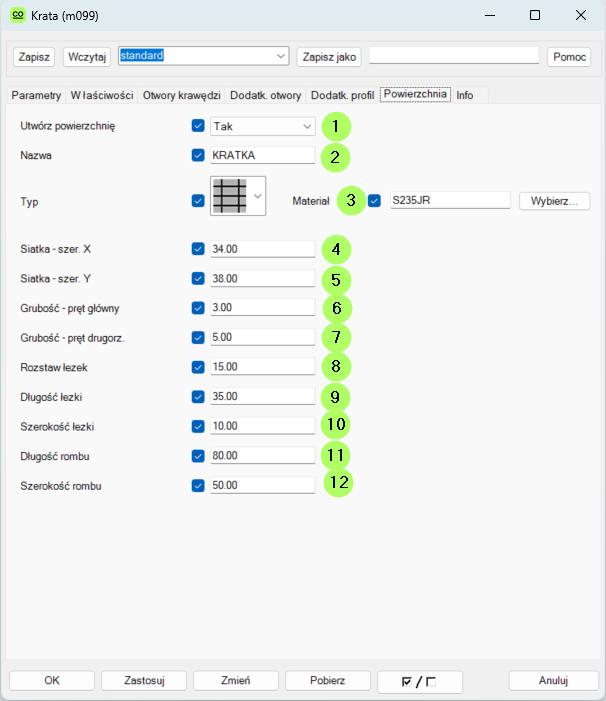Click the grid pattern type preview icon
The height and width of the screenshot is (701, 606).
point(230,196)
